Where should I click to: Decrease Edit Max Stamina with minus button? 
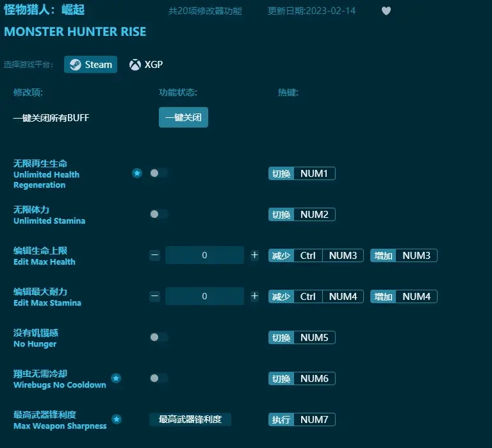point(154,296)
